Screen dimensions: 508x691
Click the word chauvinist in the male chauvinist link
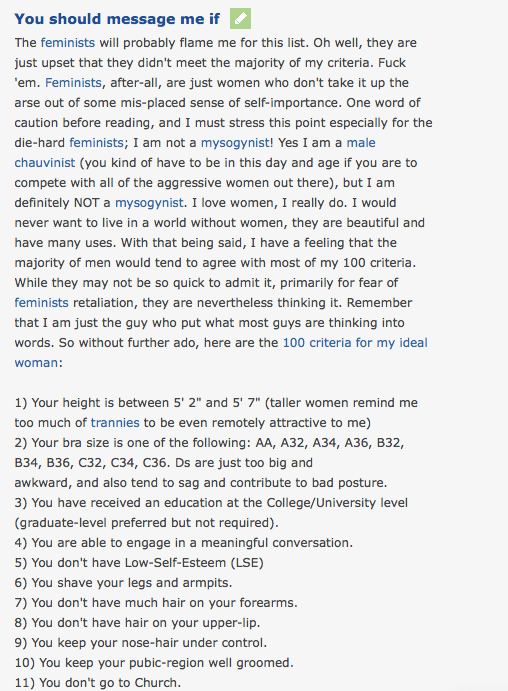point(45,163)
